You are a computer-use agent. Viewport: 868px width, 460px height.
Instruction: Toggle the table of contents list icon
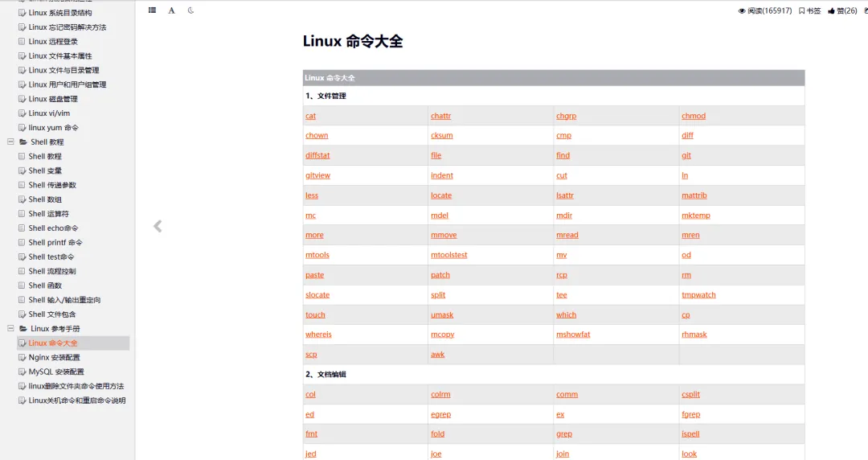pos(152,10)
